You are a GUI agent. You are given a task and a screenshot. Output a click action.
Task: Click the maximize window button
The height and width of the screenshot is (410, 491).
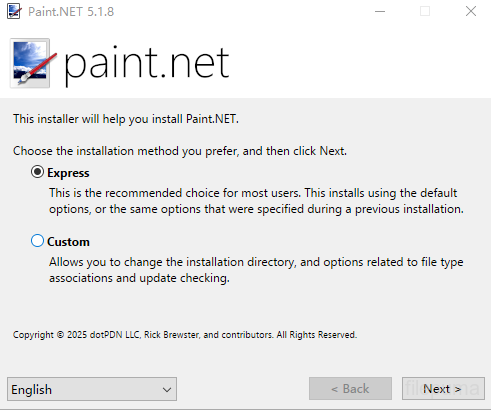[425, 11]
